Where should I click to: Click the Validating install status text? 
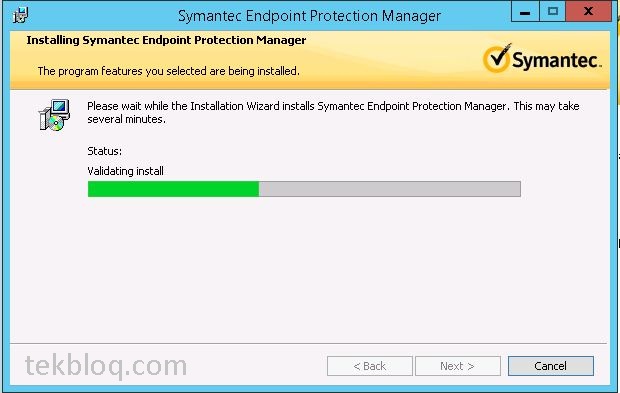(x=125, y=171)
